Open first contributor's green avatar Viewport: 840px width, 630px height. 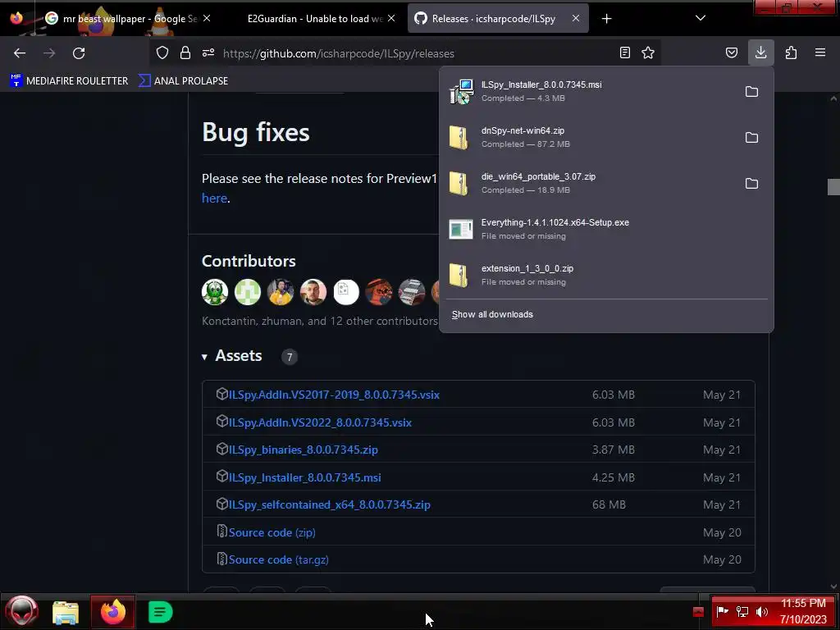pos(215,292)
